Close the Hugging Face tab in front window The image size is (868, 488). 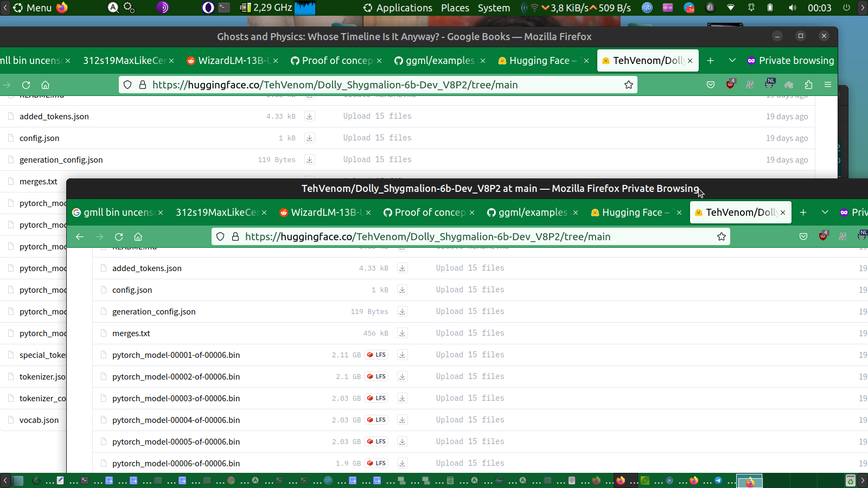(679, 213)
